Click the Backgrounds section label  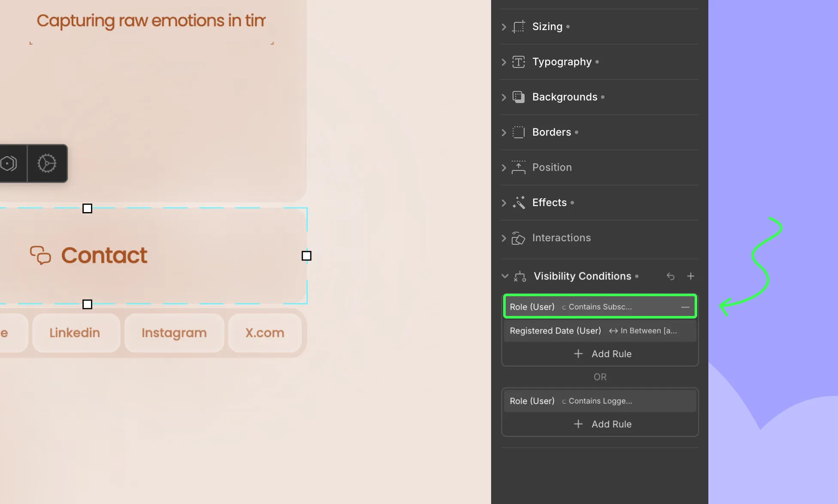tap(565, 97)
